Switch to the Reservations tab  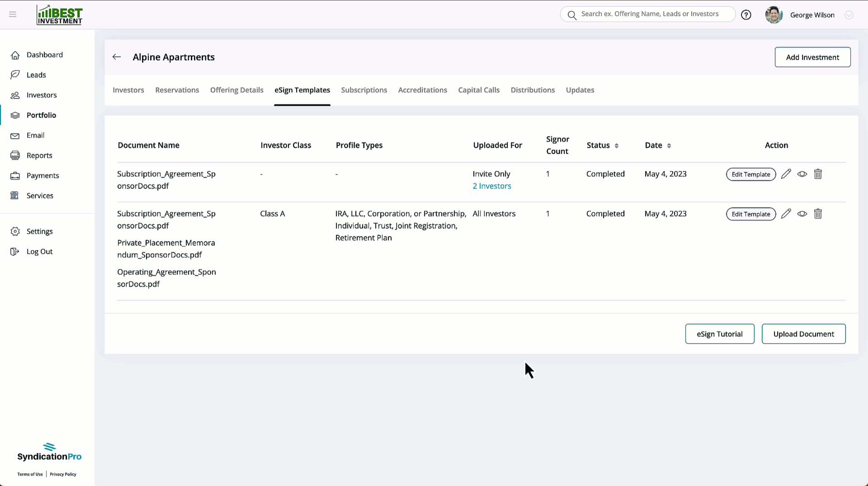[x=177, y=90]
